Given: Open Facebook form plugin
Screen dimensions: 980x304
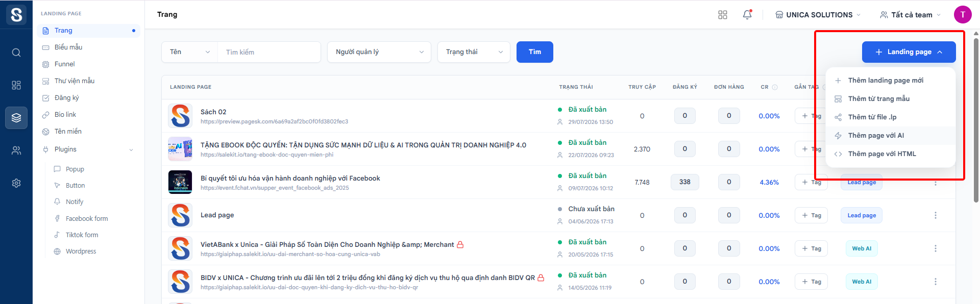Looking at the screenshot, I should [x=87, y=218].
